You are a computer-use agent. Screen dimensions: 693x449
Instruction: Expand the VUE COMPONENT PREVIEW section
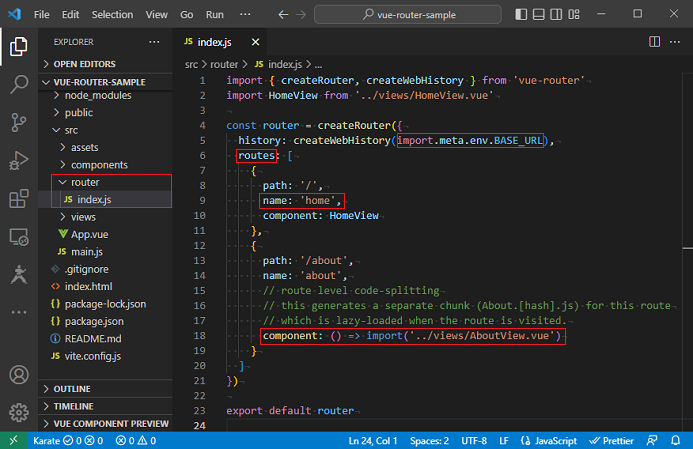(105, 423)
